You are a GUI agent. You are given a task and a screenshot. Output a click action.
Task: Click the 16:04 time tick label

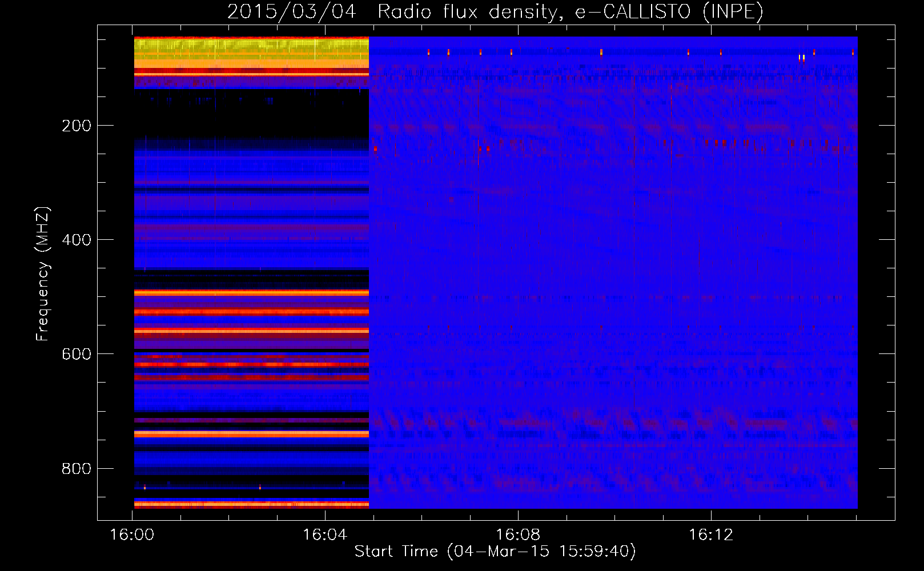(325, 535)
